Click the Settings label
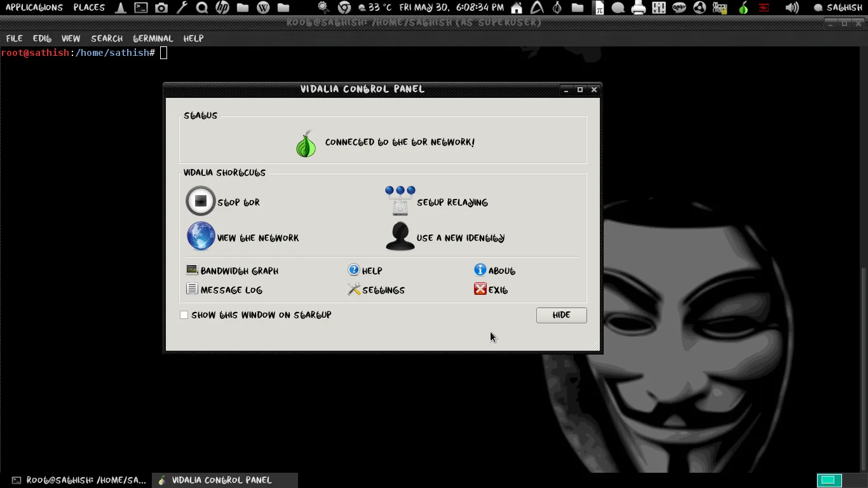Image resolution: width=868 pixels, height=488 pixels. click(383, 290)
